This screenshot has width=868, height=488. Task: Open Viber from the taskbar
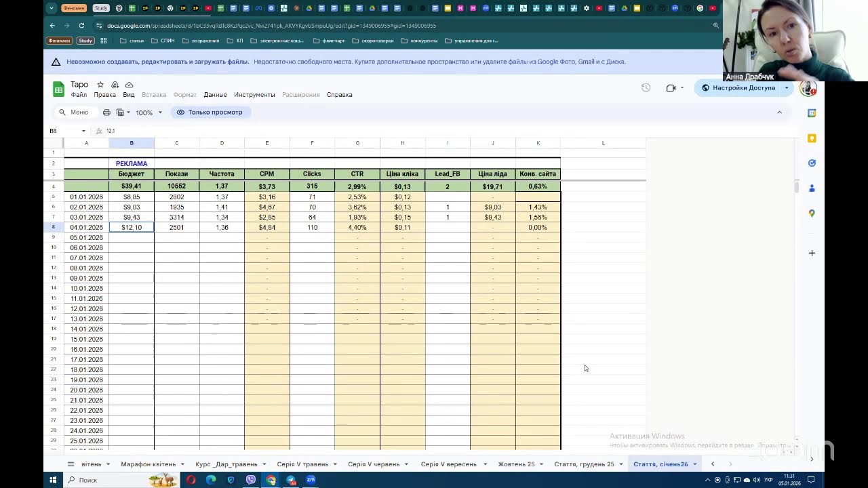tap(251, 480)
